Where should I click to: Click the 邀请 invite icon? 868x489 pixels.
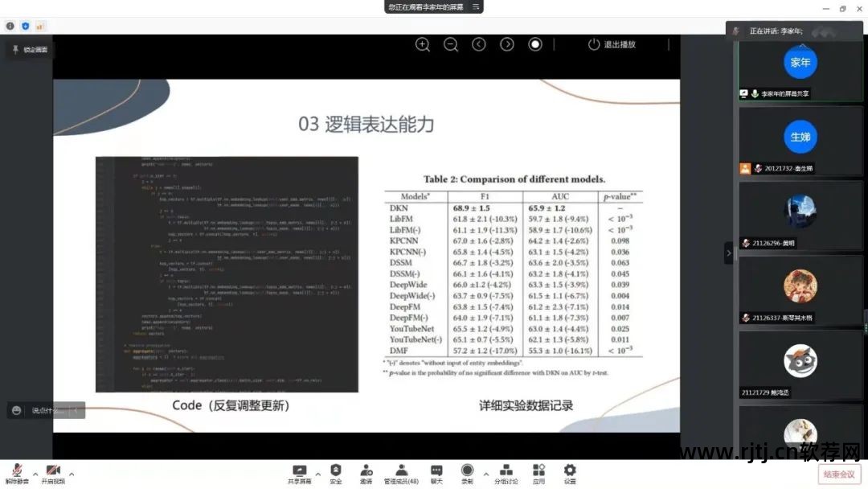(366, 471)
